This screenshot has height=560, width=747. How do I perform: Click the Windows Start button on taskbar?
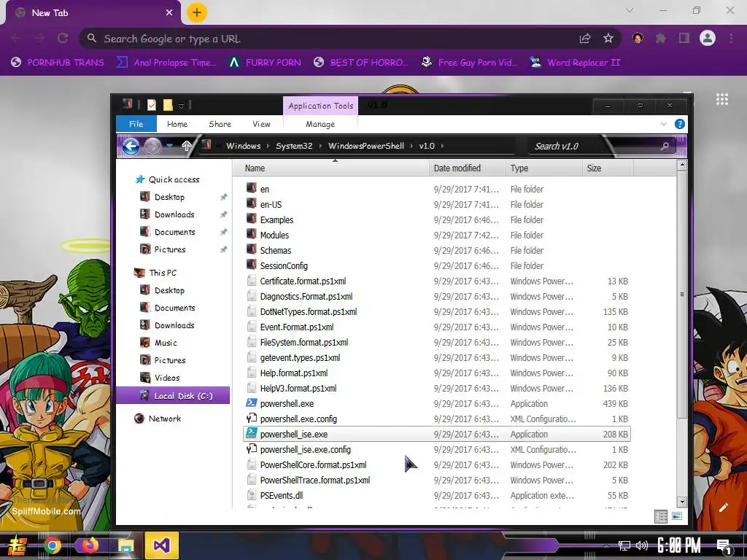click(16, 545)
